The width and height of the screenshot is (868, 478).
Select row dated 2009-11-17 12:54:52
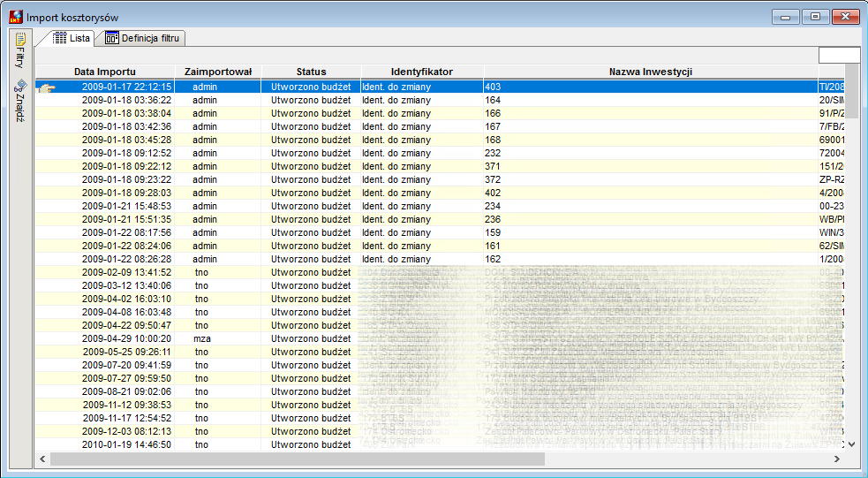click(x=440, y=420)
